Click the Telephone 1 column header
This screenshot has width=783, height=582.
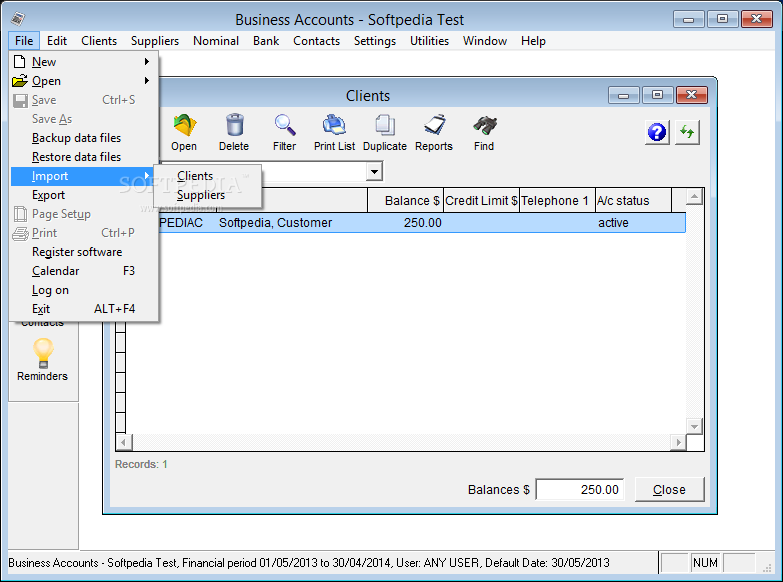[x=557, y=200]
